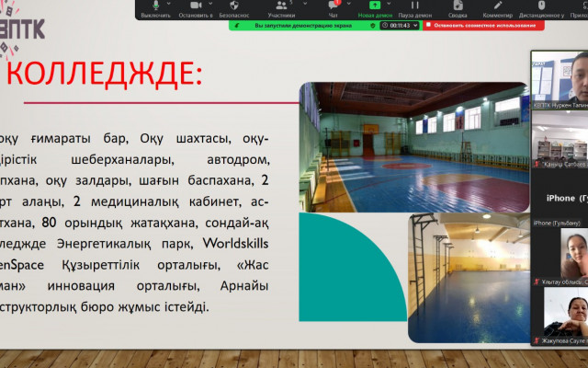Open the Сводка summary tool
Screen dimensions: 588x368
(x=458, y=9)
